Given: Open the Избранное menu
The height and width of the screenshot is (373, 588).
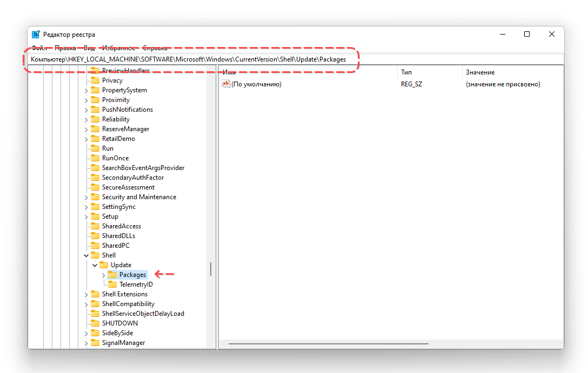Looking at the screenshot, I should pyautogui.click(x=118, y=48).
